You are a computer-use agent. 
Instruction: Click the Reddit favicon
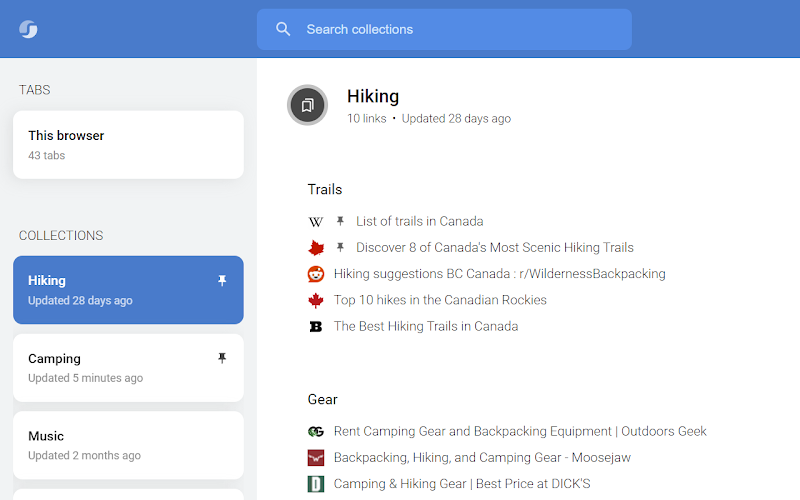pos(316,274)
